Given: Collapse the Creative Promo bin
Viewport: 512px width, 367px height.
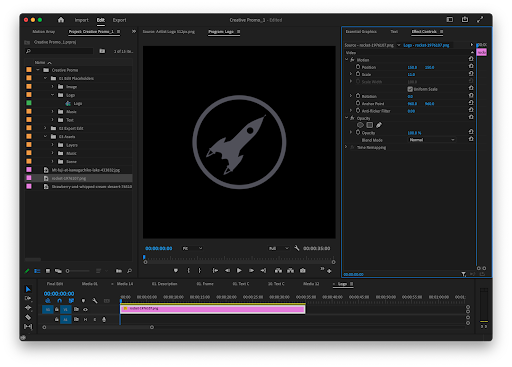Looking at the screenshot, I should point(38,70).
